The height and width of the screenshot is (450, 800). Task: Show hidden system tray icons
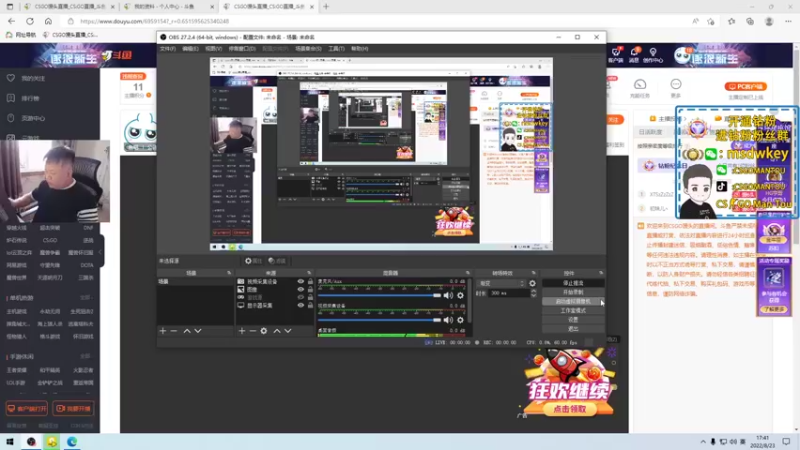tap(703, 442)
